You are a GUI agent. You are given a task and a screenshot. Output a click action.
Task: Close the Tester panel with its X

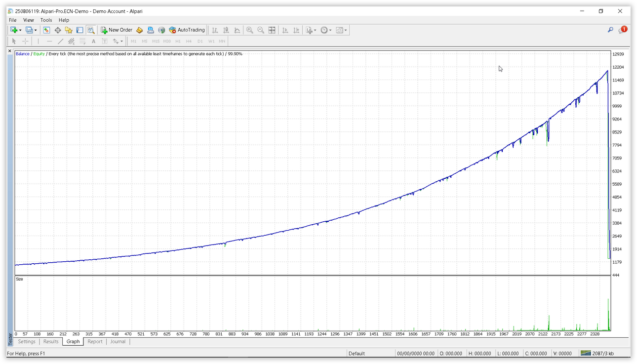pyautogui.click(x=10, y=51)
